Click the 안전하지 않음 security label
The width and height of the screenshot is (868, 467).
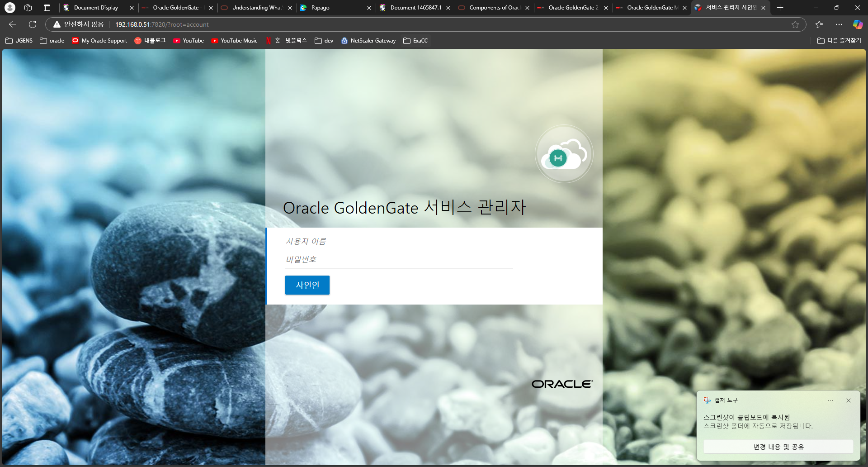tap(84, 24)
